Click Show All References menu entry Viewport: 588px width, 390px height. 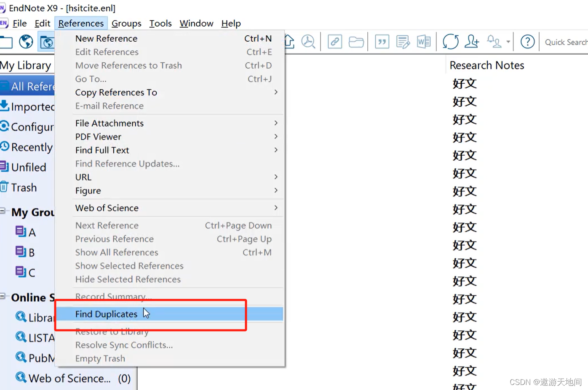coord(170,252)
